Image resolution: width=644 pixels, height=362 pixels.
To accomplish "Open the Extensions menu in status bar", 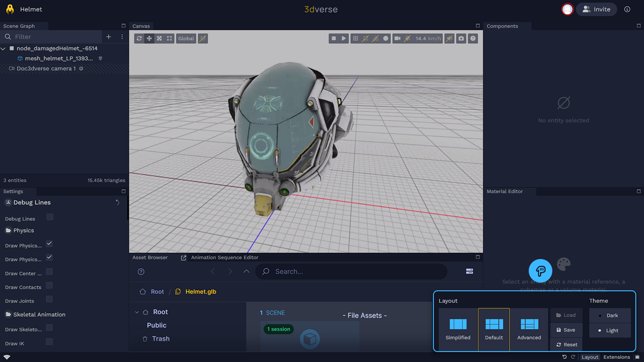I will pyautogui.click(x=616, y=357).
